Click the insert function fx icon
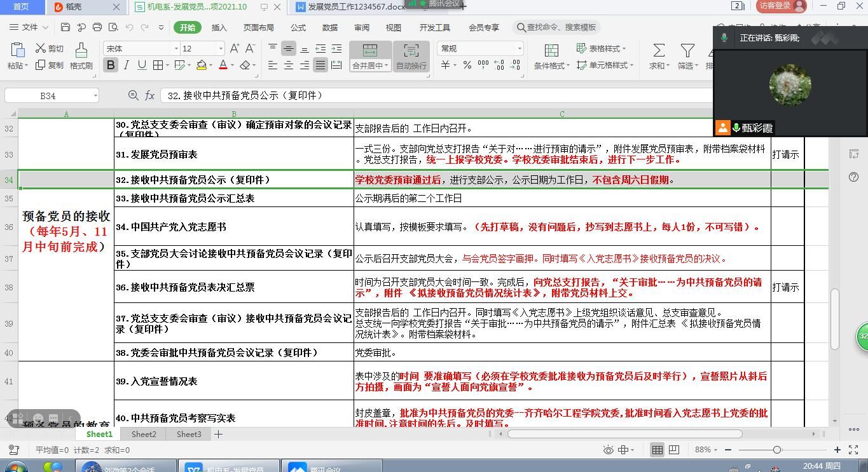Image resolution: width=868 pixels, height=472 pixels. 150,95
